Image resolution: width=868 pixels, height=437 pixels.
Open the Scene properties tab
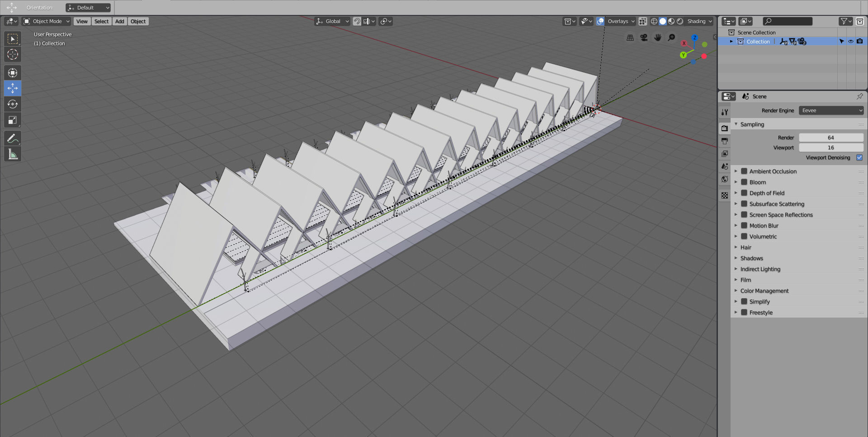tap(725, 166)
